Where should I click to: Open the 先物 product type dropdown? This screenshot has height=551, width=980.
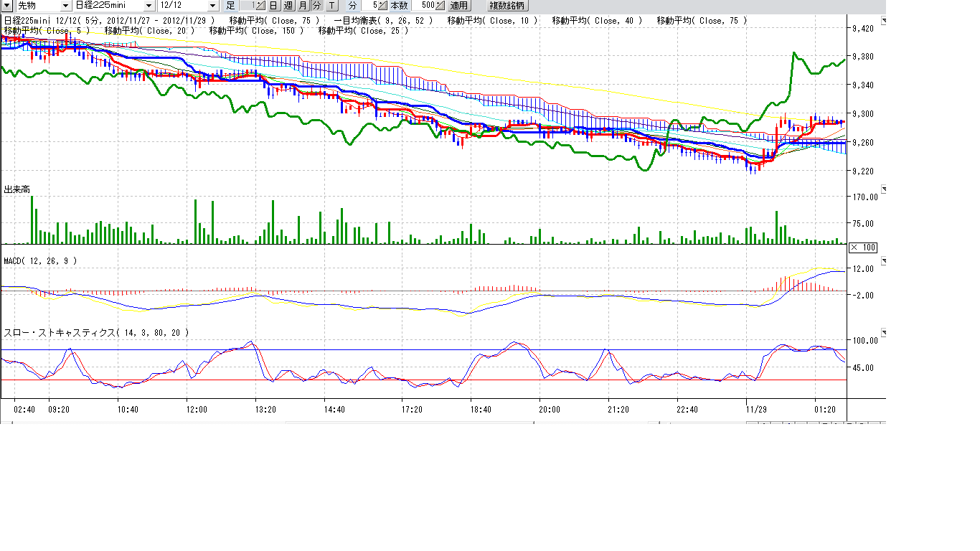[x=66, y=5]
